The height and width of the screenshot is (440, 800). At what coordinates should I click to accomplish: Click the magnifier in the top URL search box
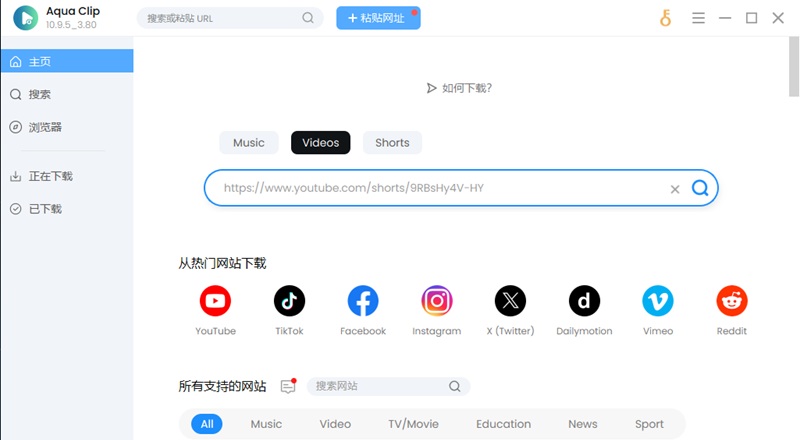[308, 18]
